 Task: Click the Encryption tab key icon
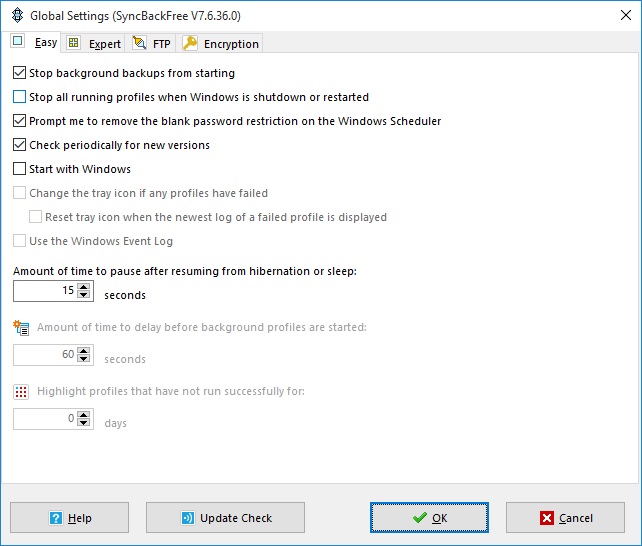tap(190, 43)
